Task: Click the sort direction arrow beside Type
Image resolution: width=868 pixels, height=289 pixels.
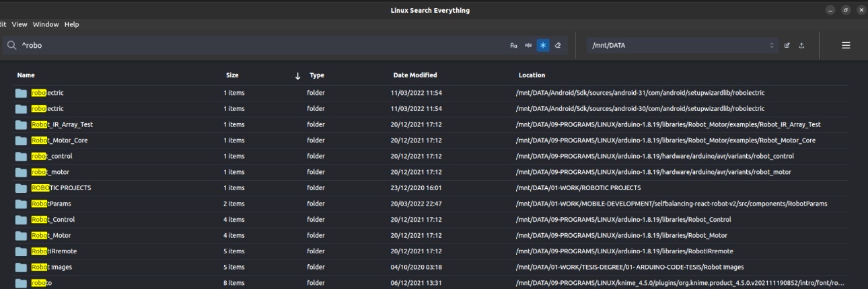Action: pyautogui.click(x=297, y=76)
